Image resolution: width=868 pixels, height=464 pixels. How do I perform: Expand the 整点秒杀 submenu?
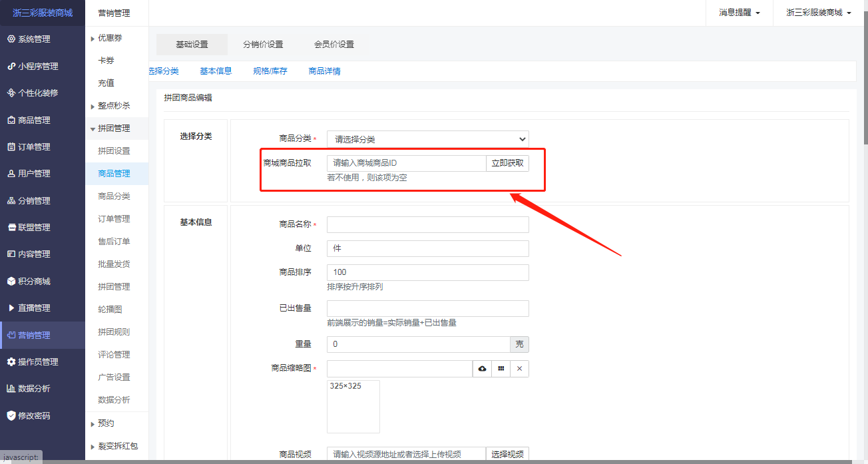[93, 107]
